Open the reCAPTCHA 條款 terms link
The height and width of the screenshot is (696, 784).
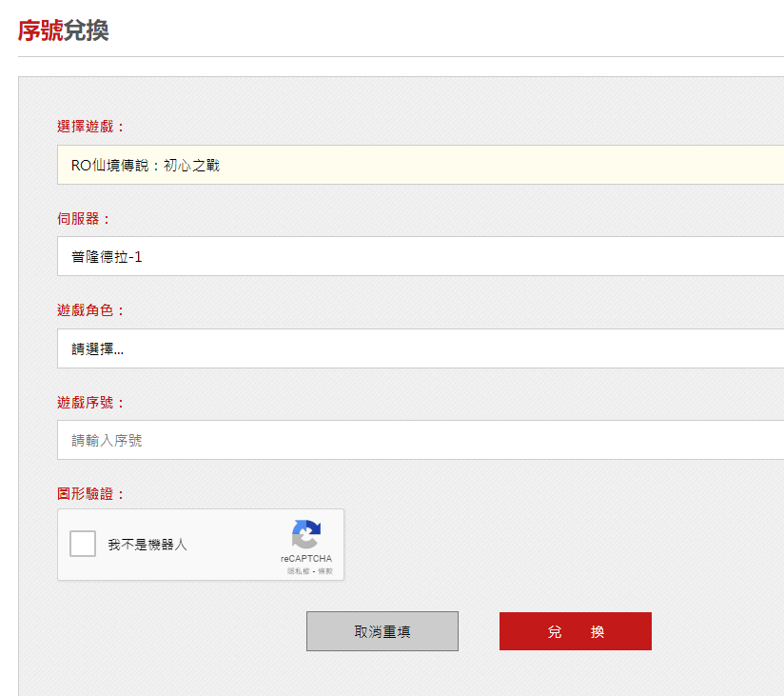click(325, 571)
